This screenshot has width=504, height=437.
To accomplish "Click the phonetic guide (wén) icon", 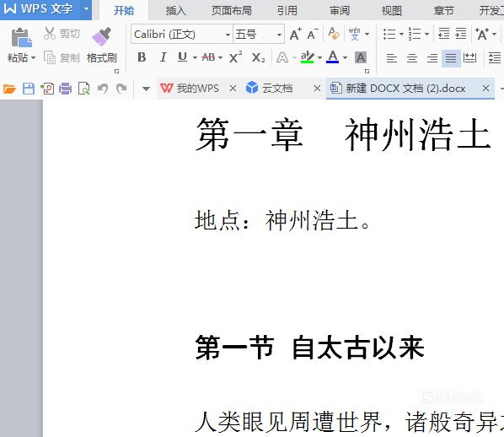I will click(x=355, y=34).
